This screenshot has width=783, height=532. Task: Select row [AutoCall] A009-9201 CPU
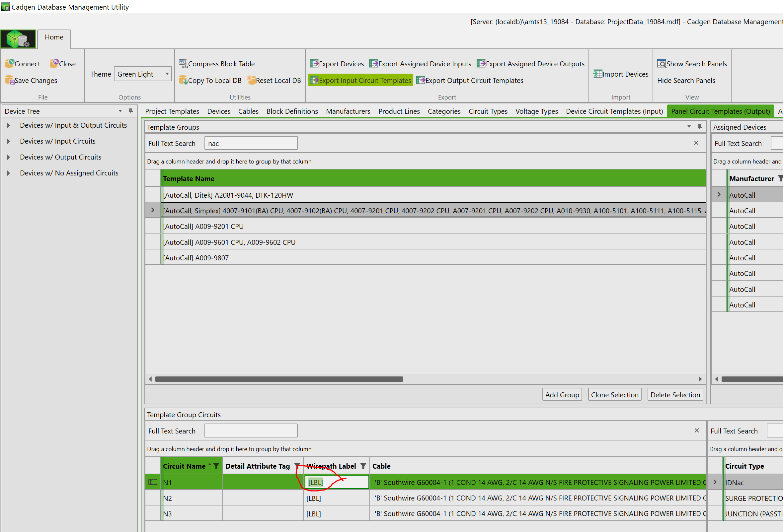tap(426, 226)
